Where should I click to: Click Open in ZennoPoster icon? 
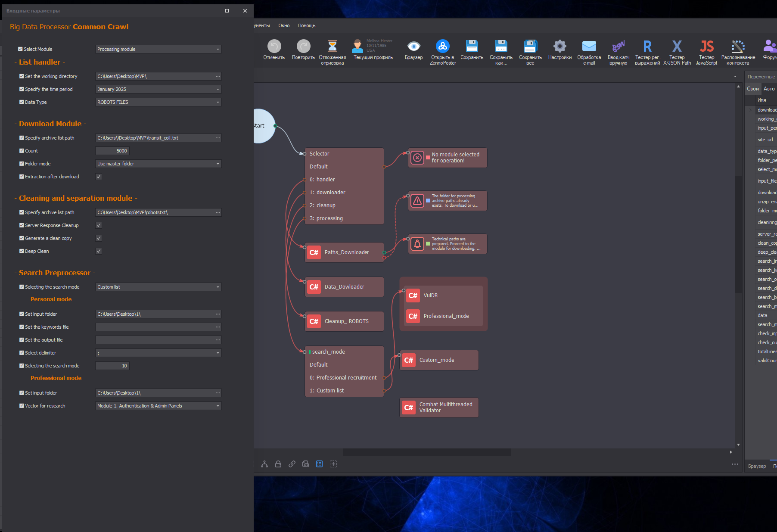[442, 47]
